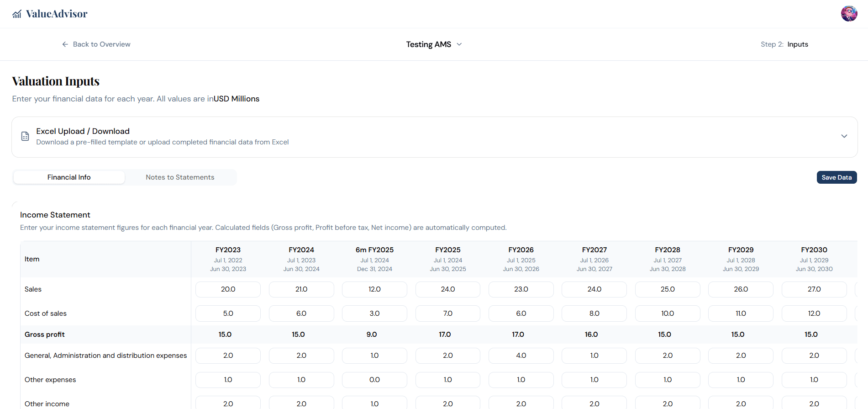This screenshot has height=409, width=868.
Task: Click 6m FY2025 Sales value field
Action: coord(374,289)
